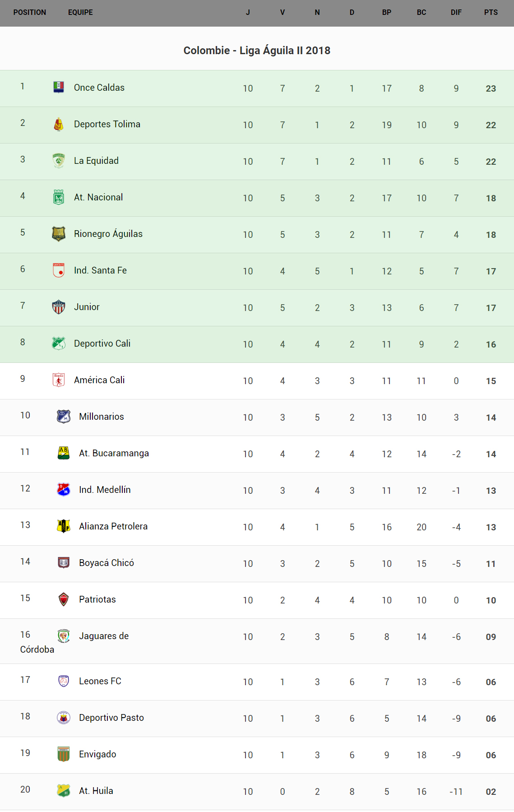The image size is (514, 812).
Task: Click the Colombie - Liga Águila II 2018 title
Action: (257, 51)
